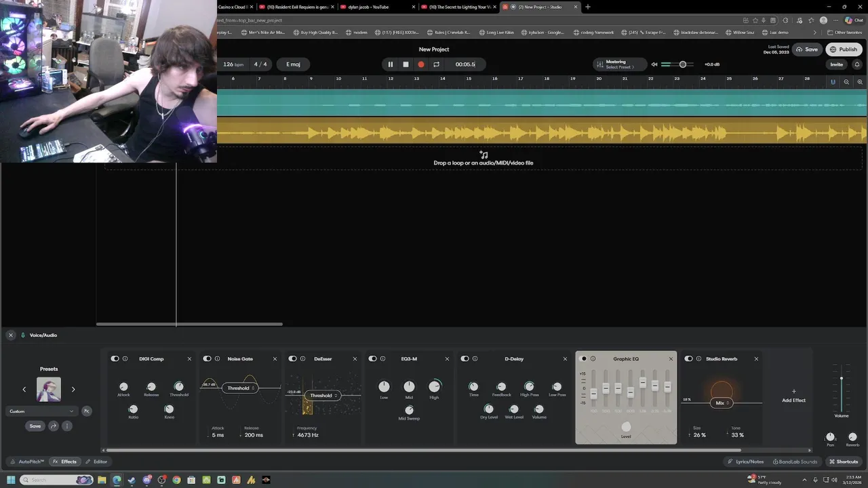868x488 pixels.
Task: Click the master volume speaker icon
Action: click(x=654, y=64)
